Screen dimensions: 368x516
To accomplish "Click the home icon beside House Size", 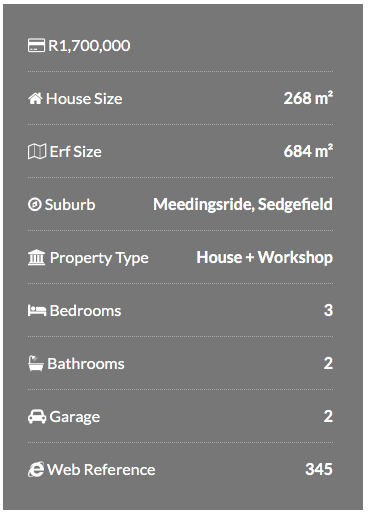I will point(35,98).
